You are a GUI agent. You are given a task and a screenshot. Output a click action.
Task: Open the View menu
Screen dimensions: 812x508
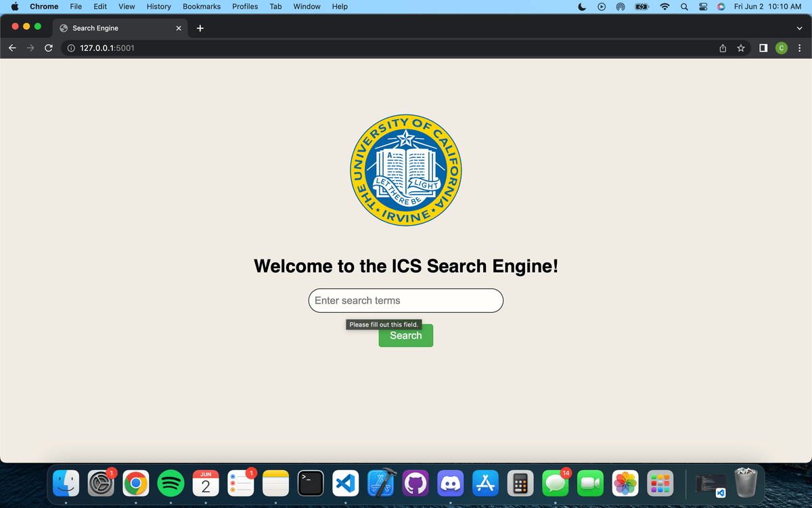click(127, 7)
